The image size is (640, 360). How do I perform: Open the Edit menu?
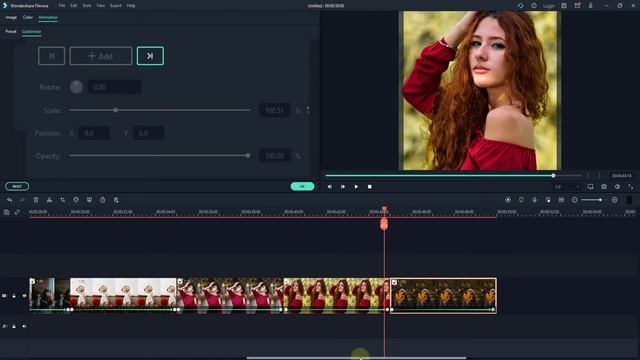[73, 6]
